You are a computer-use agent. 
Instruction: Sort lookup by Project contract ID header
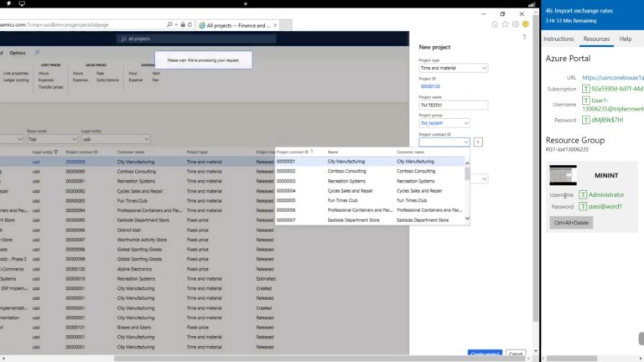[x=293, y=152]
